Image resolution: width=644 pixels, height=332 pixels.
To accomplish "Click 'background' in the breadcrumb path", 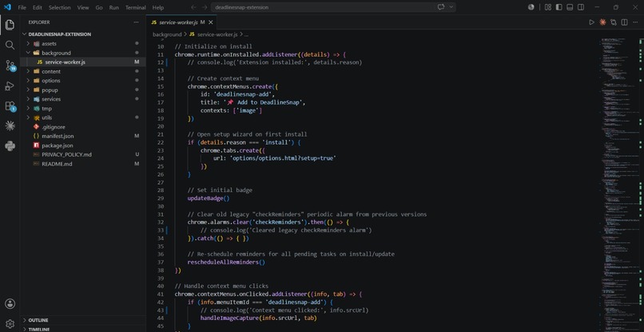I will point(167,34).
